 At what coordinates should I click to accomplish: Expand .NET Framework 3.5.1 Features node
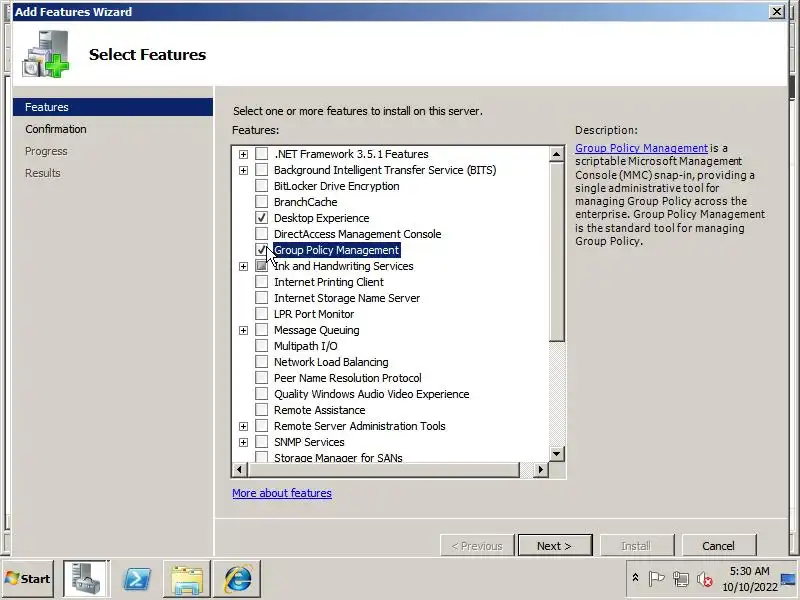point(243,154)
